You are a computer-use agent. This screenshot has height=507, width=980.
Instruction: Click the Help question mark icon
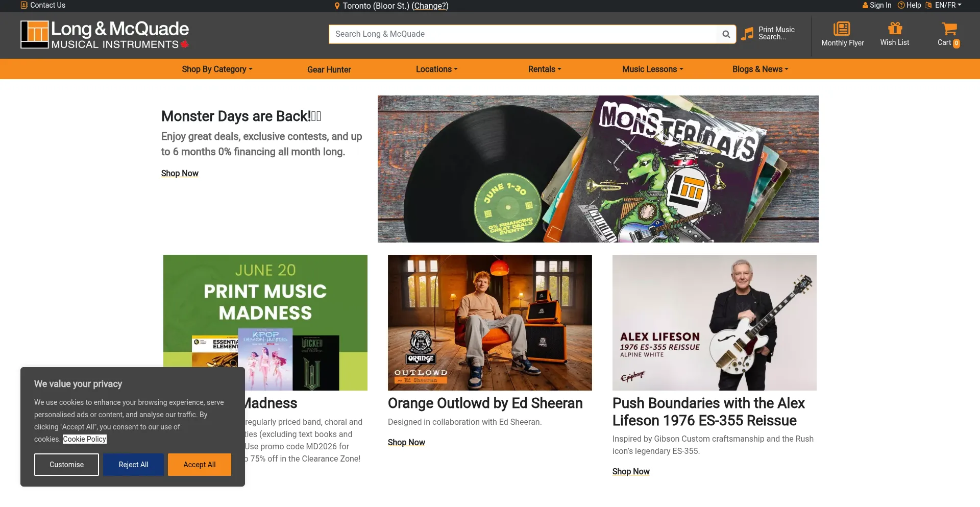coord(901,5)
